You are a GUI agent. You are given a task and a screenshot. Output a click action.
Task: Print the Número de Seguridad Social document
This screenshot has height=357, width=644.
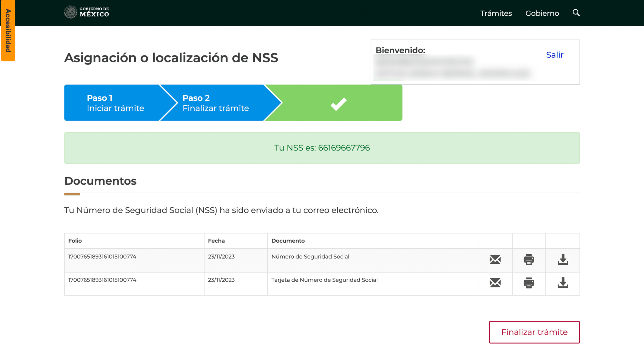point(529,260)
